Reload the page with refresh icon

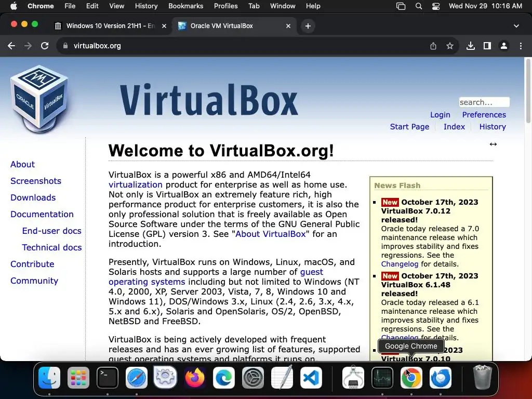point(45,46)
